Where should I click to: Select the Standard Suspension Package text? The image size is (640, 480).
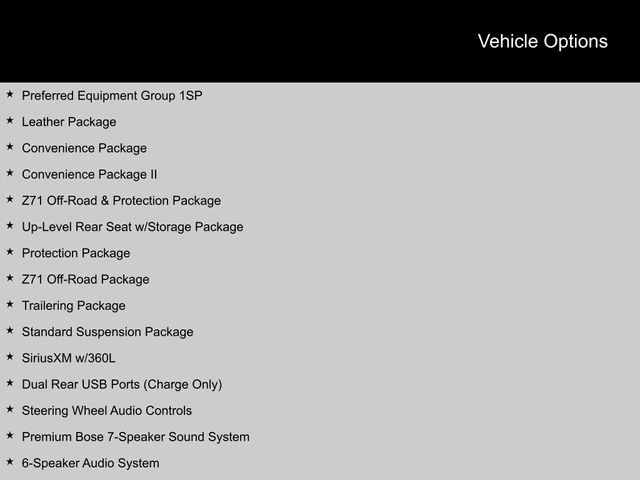(x=107, y=332)
